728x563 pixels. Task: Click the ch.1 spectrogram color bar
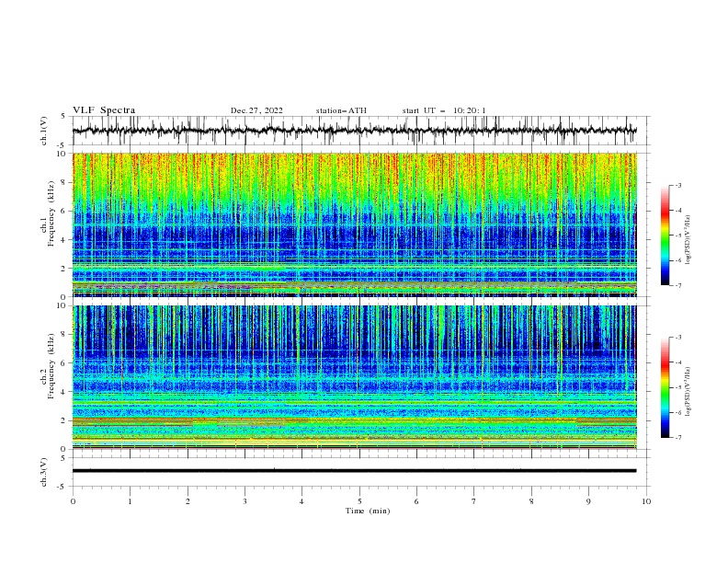665,236
